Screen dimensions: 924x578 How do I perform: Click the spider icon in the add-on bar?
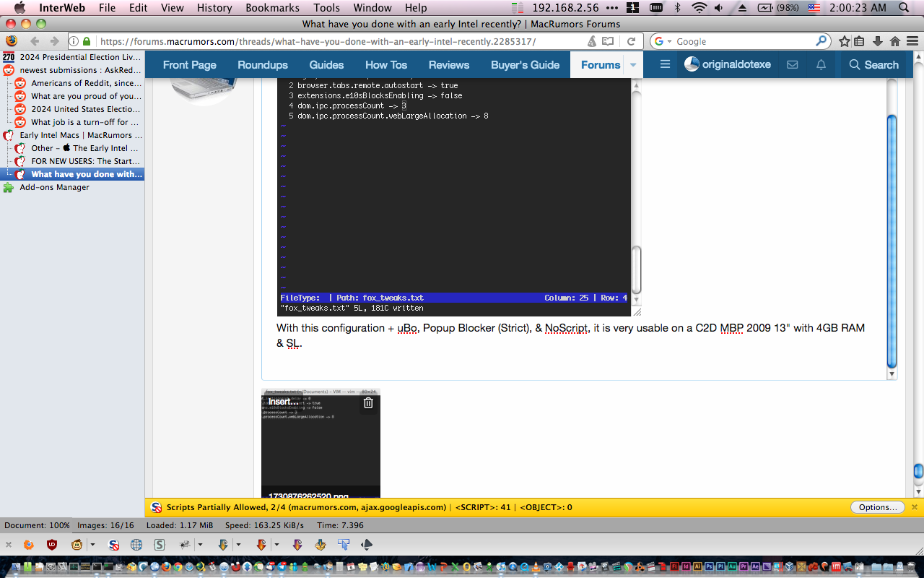click(185, 544)
